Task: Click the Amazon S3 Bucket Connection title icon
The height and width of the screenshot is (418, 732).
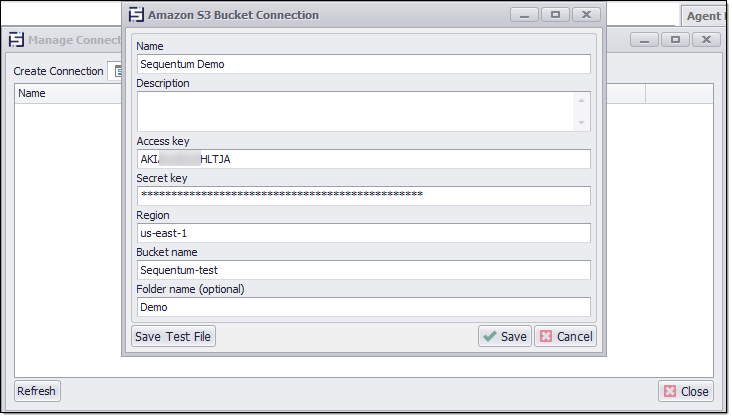Action: (x=137, y=15)
